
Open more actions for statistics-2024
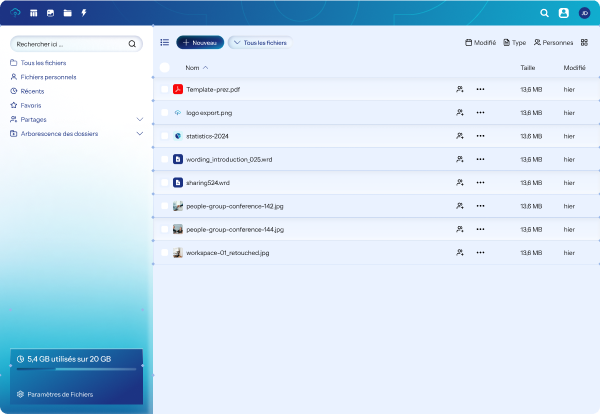pyautogui.click(x=480, y=136)
